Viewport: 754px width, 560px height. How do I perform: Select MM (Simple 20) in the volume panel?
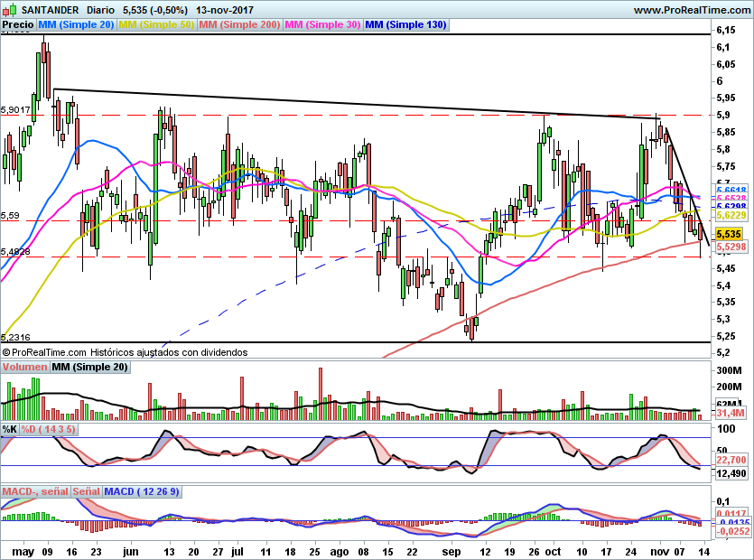click(x=89, y=367)
